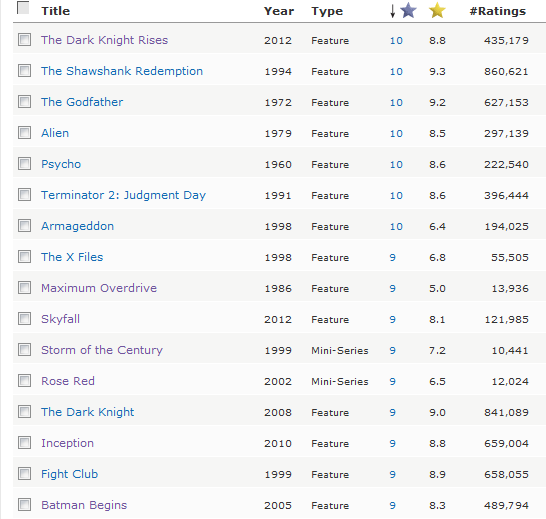This screenshot has width=546, height=519.
Task: Sort by IMDb rating gold star column
Action: 437,10
